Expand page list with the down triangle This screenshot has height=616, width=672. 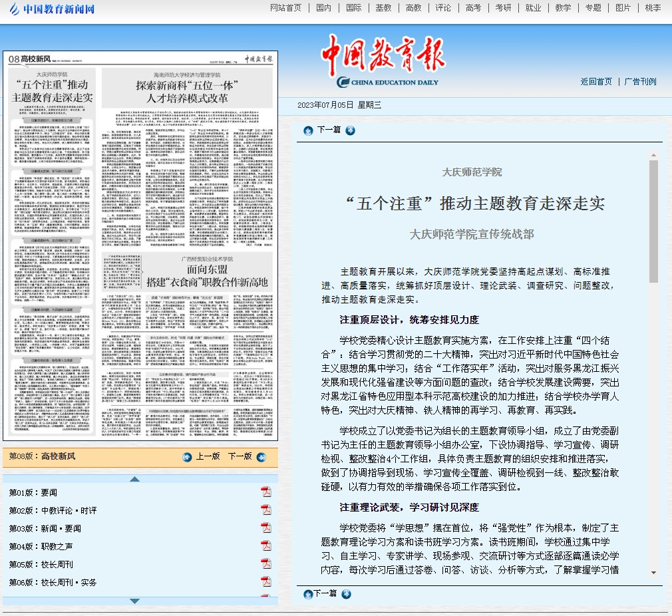pos(134,601)
